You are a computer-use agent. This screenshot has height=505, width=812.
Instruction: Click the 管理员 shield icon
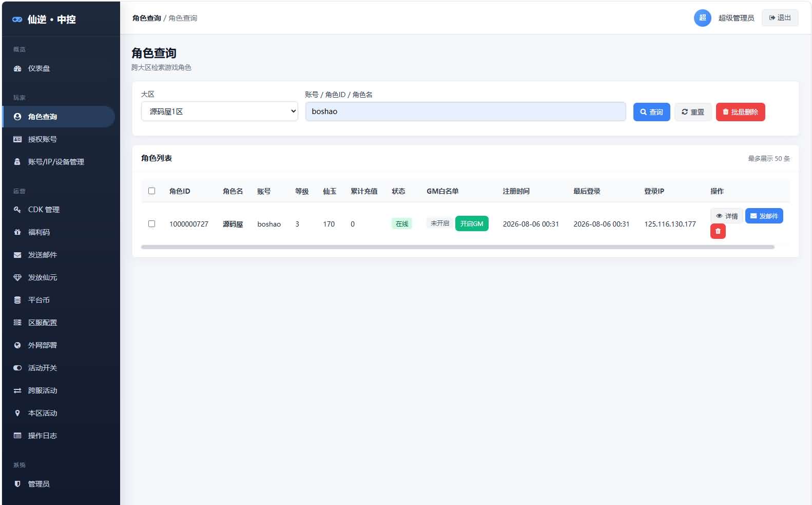(x=17, y=484)
